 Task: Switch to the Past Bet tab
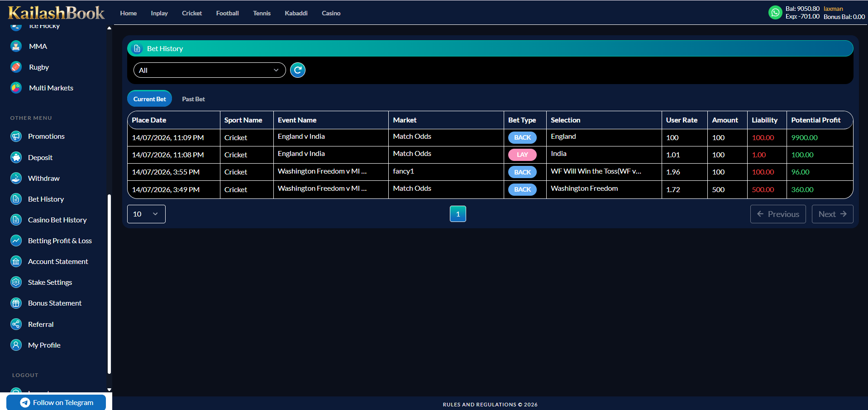193,99
